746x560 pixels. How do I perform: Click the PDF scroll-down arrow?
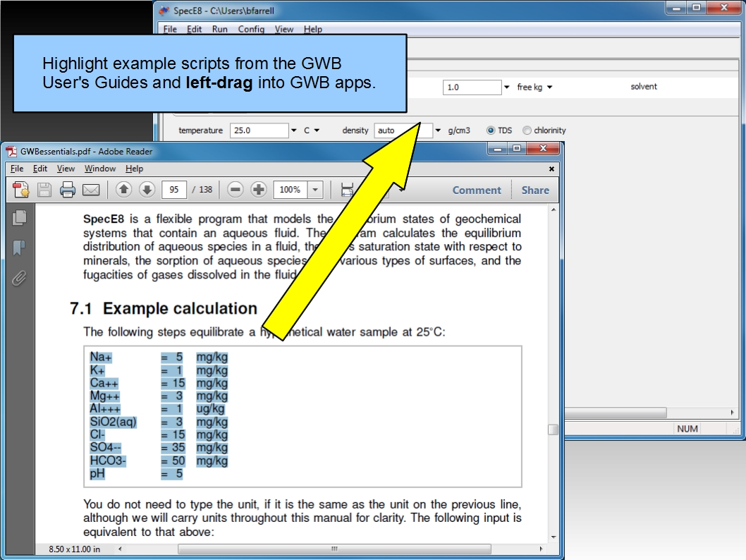click(554, 537)
